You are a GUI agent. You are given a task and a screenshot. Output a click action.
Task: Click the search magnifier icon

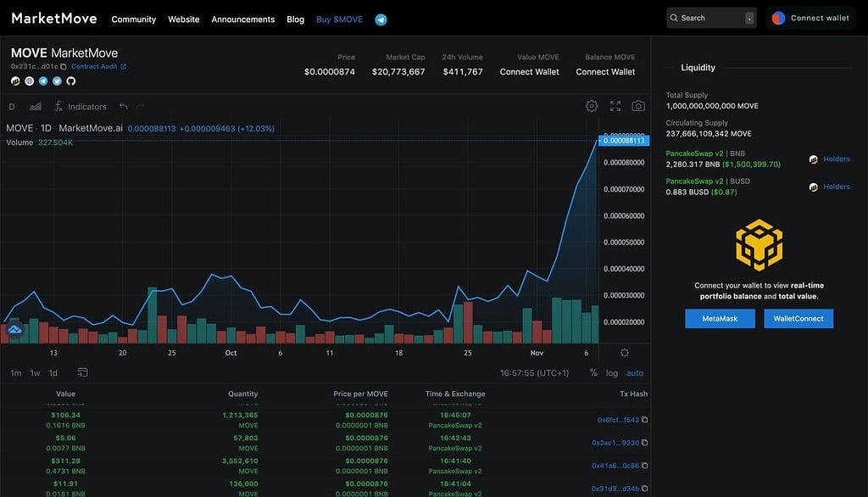pyautogui.click(x=674, y=18)
